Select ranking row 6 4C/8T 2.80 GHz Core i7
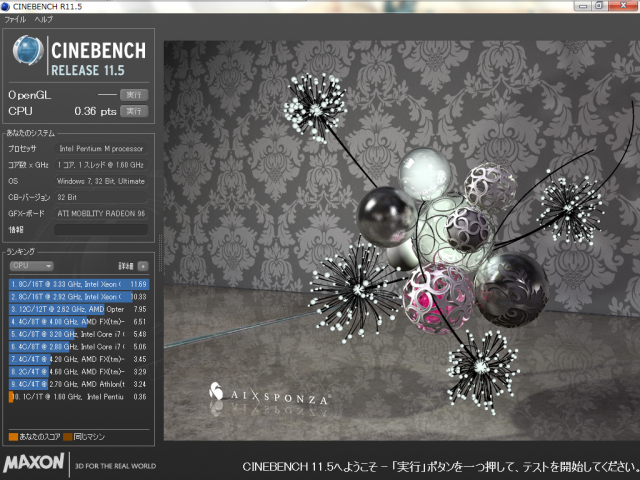The image size is (640, 480). tap(79, 347)
